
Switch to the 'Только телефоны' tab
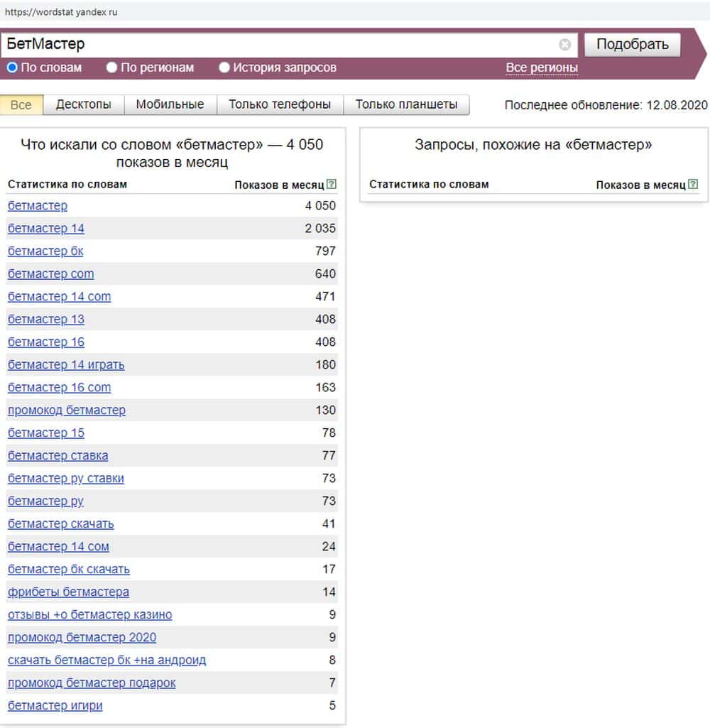click(x=280, y=104)
